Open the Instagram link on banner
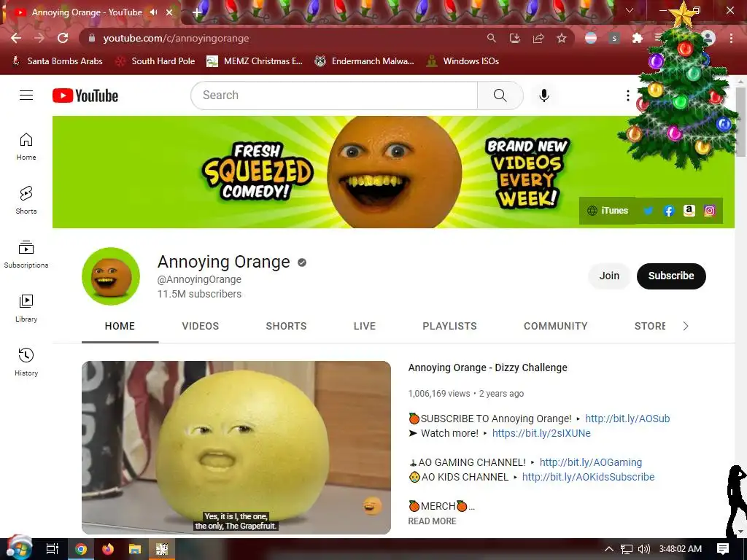747x560 pixels. (710, 211)
